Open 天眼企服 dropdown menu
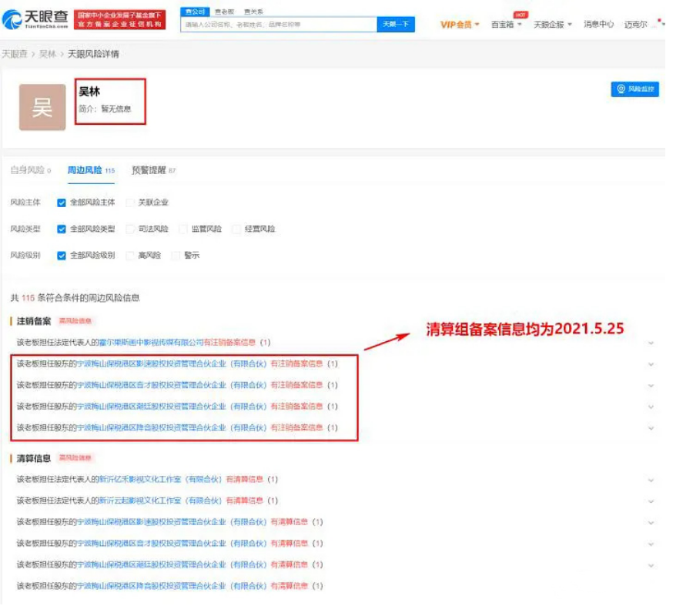Image resolution: width=693 pixels, height=616 pixels. [x=552, y=25]
